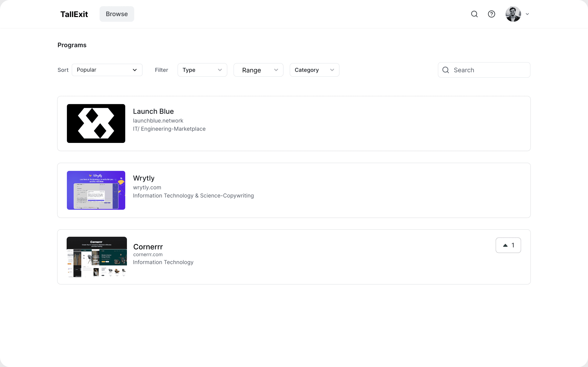Click the Browse navigation button
Viewport: 588px width, 367px height.
tap(116, 14)
